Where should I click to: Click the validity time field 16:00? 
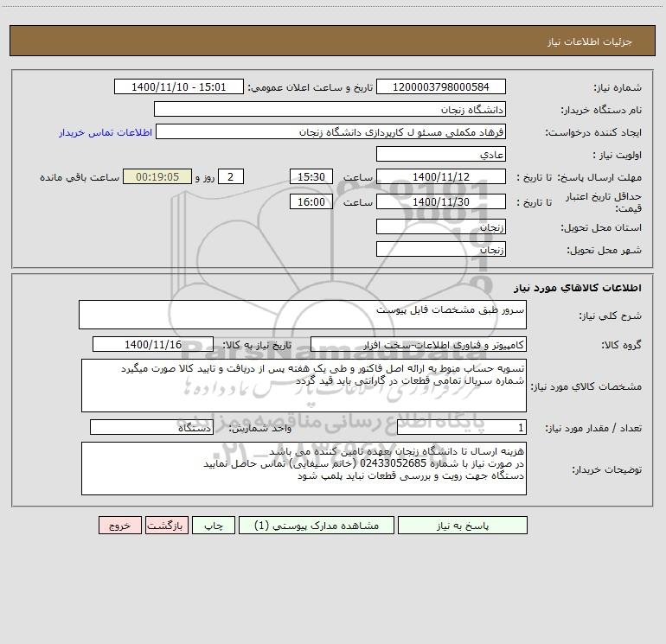coord(311,201)
